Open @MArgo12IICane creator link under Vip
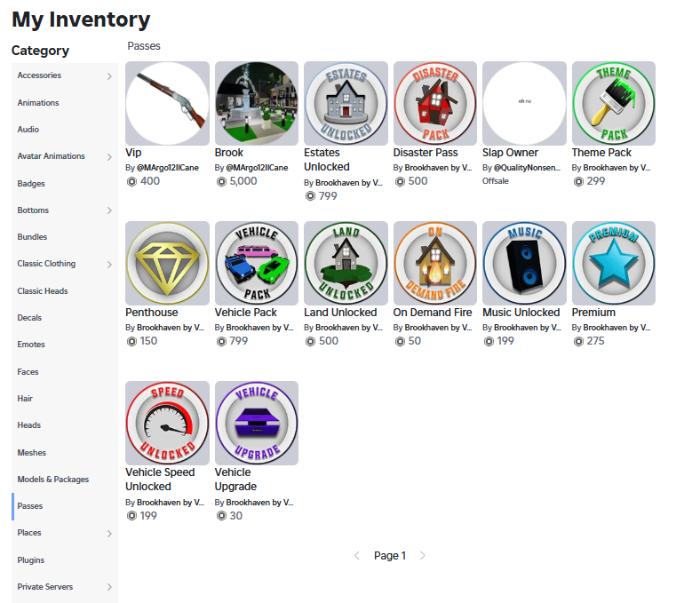 (x=168, y=168)
